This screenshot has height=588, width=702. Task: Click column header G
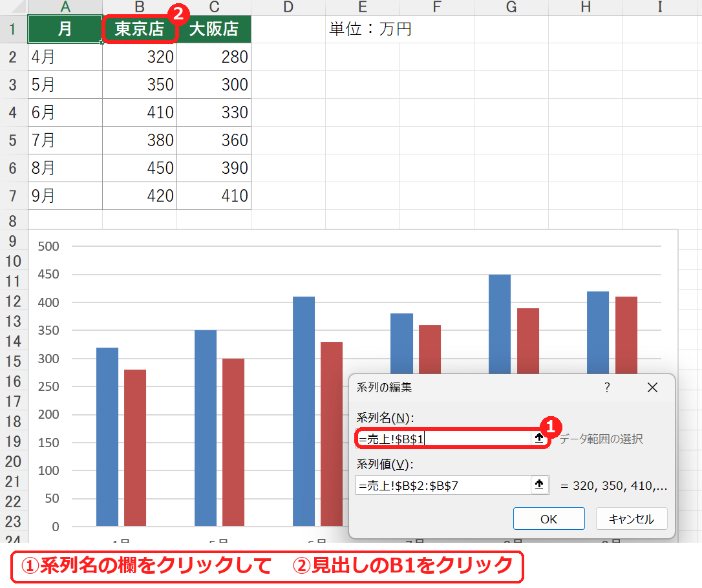(x=511, y=7)
